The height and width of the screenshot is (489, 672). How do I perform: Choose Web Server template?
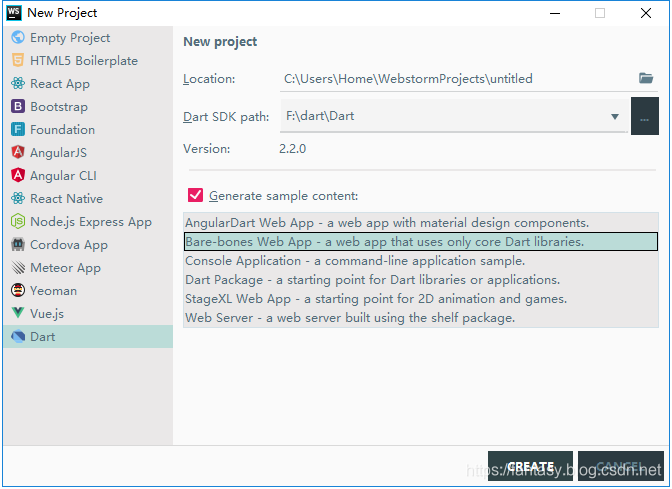click(x=421, y=318)
